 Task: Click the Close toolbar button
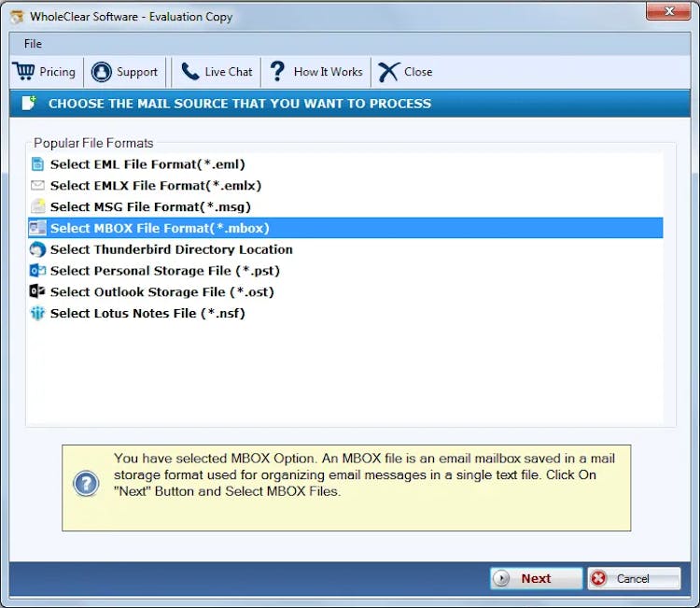coord(405,72)
